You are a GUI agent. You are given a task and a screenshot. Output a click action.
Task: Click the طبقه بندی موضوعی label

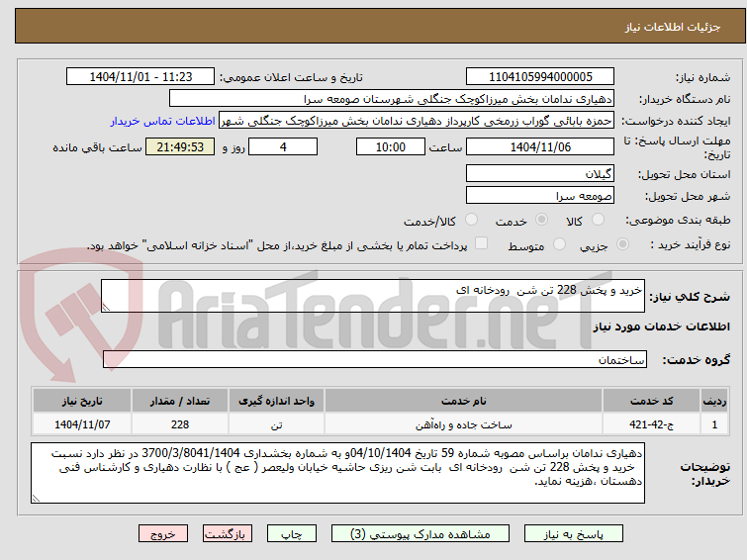coord(678,220)
